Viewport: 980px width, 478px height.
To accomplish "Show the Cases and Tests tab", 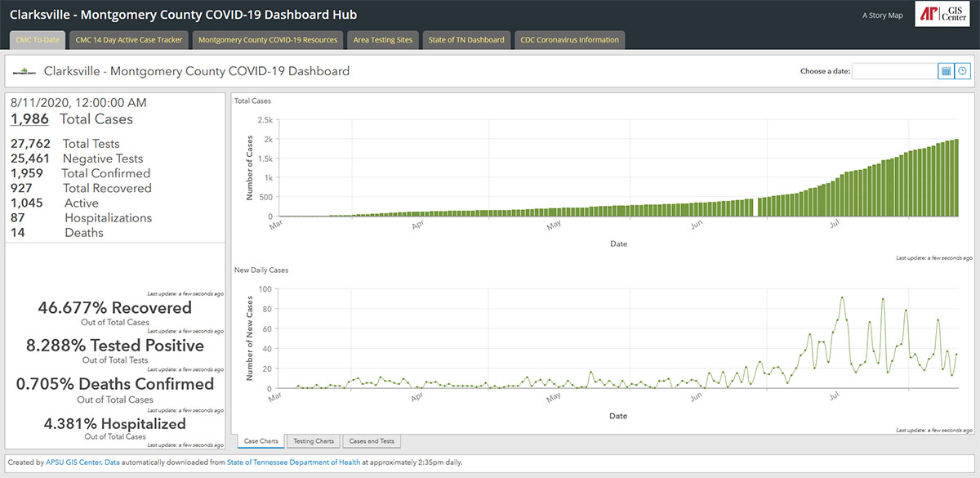I will click(372, 441).
